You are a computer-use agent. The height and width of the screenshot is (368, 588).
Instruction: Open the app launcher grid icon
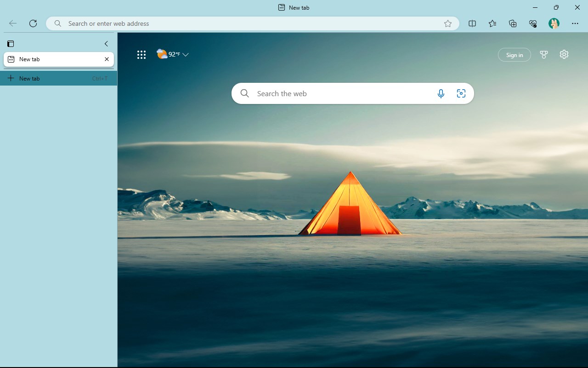click(141, 55)
